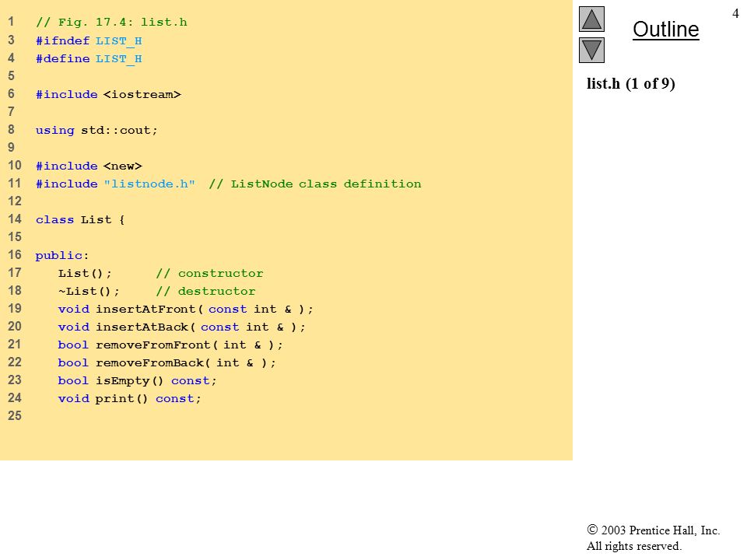Click the #include <iostream> line
This screenshot has height=560, width=747.
(x=109, y=94)
